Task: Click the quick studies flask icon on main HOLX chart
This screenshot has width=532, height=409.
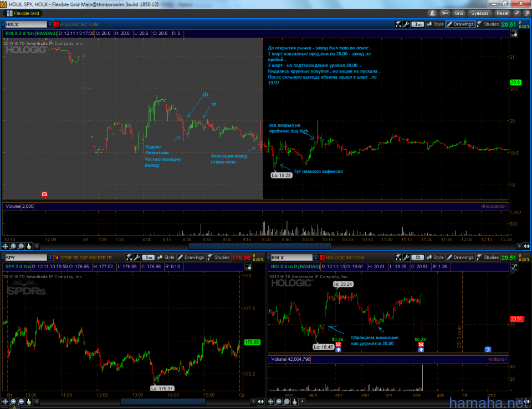Action: pyautogui.click(x=398, y=24)
